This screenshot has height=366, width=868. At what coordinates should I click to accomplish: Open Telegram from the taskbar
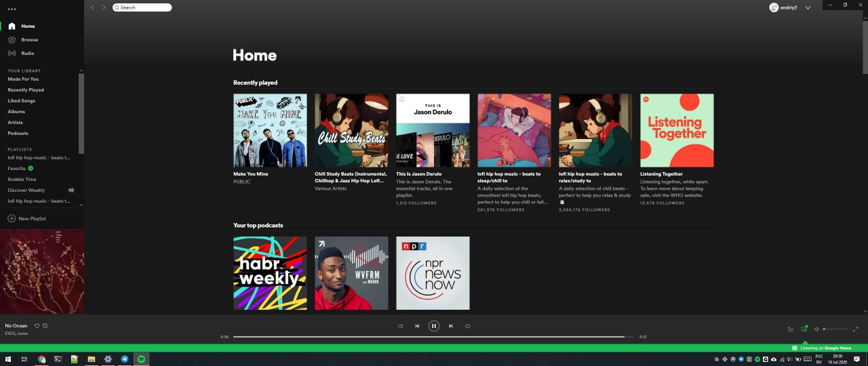[x=125, y=359]
